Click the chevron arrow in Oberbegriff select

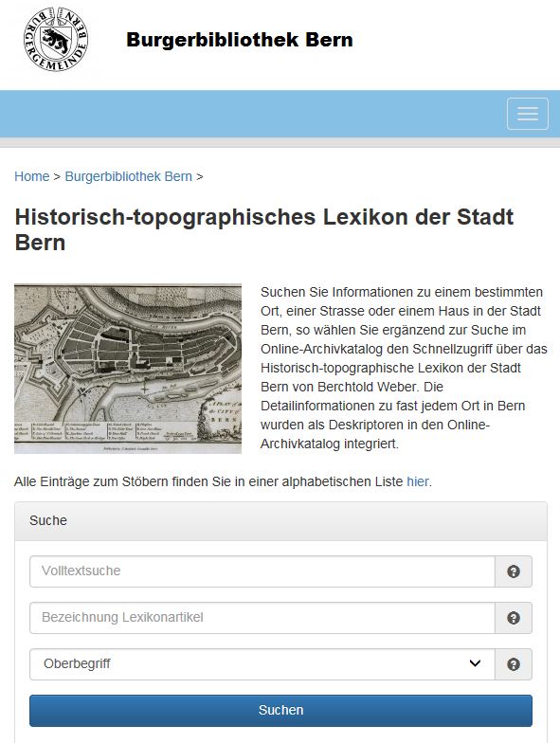pyautogui.click(x=475, y=663)
